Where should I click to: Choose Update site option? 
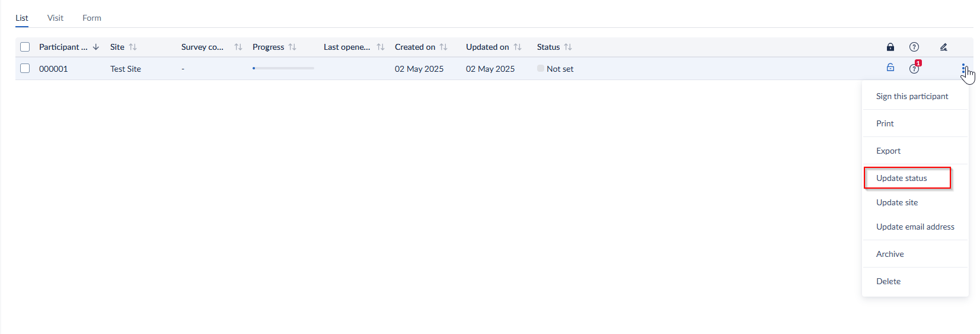click(x=897, y=202)
